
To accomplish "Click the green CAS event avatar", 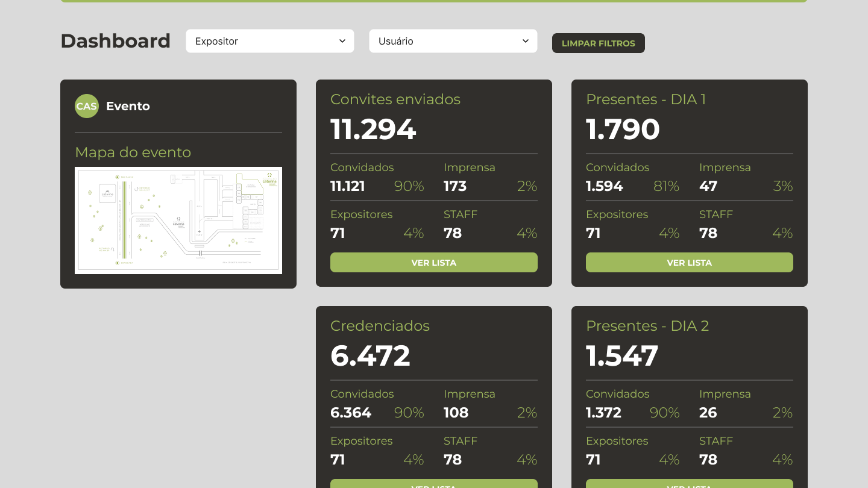I will point(87,106).
